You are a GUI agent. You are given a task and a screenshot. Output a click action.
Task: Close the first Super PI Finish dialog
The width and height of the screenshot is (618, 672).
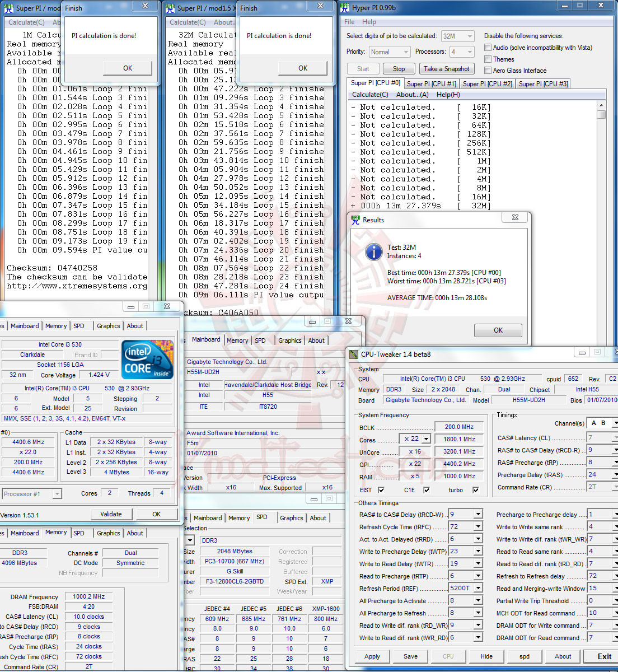145,6
